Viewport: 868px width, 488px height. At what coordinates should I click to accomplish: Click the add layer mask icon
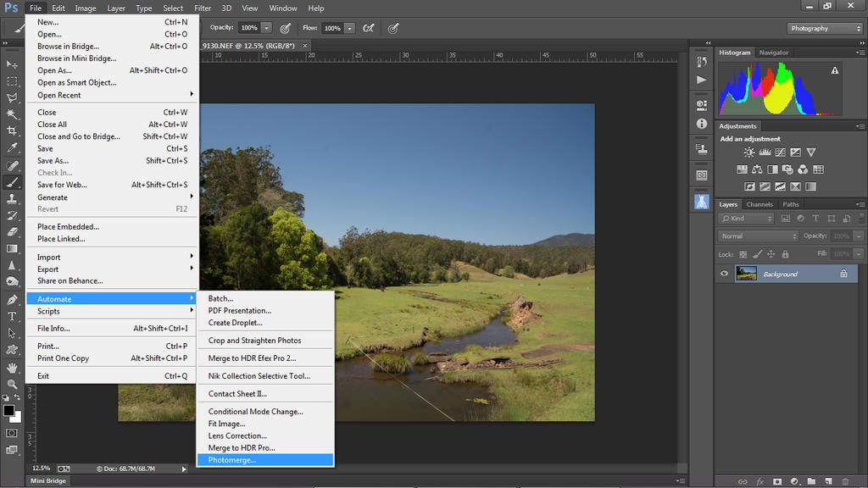pyautogui.click(x=777, y=481)
